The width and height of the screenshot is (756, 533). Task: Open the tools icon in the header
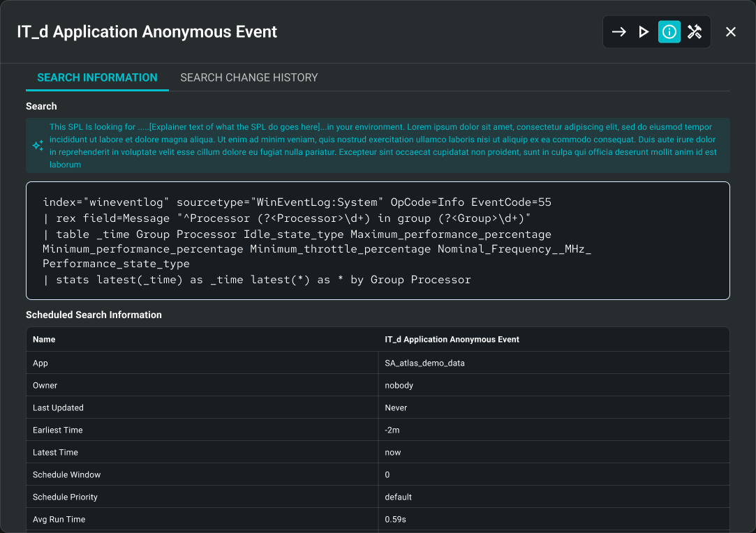[695, 32]
